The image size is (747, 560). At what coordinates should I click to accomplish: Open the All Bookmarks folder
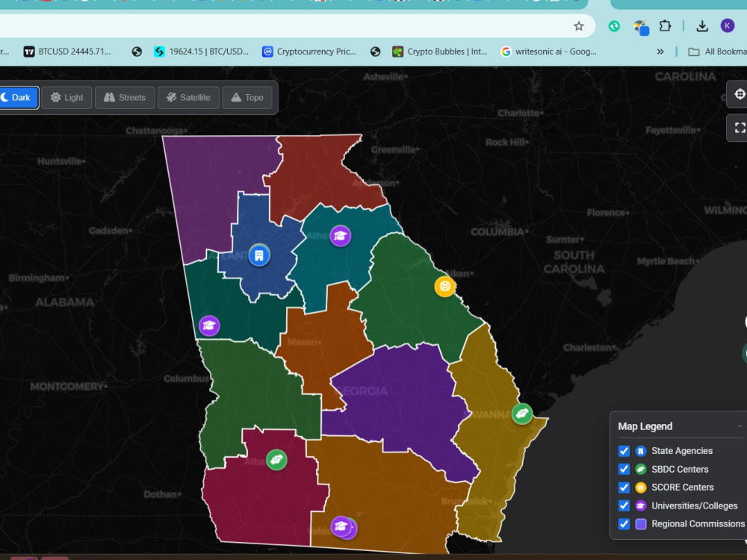(x=717, y=52)
